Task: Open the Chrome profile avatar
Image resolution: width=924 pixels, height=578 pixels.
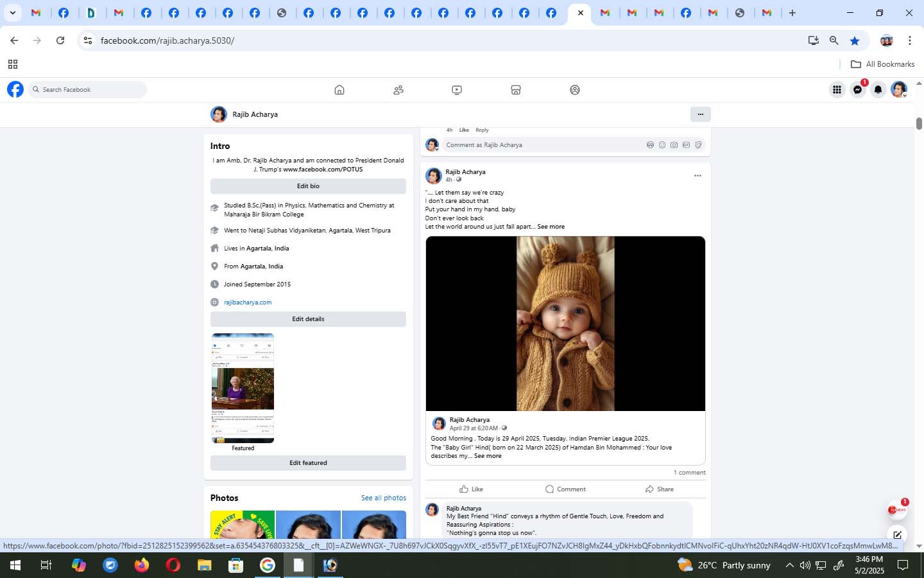Action: 887,40
